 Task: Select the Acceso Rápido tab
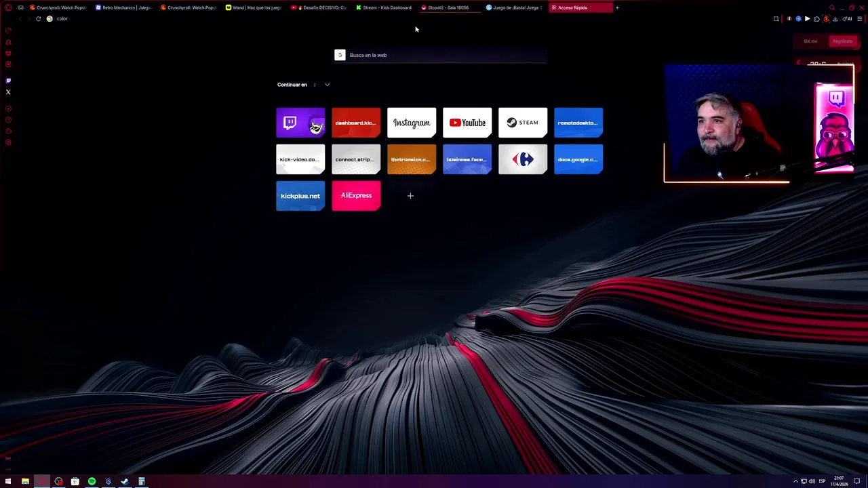point(580,7)
